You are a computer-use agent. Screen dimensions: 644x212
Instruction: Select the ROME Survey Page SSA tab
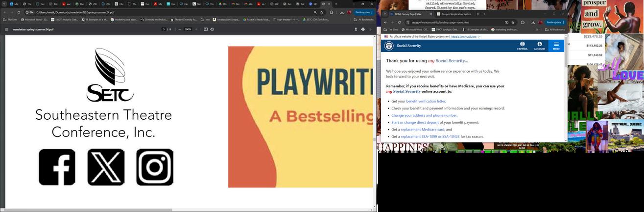pyautogui.click(x=407, y=14)
